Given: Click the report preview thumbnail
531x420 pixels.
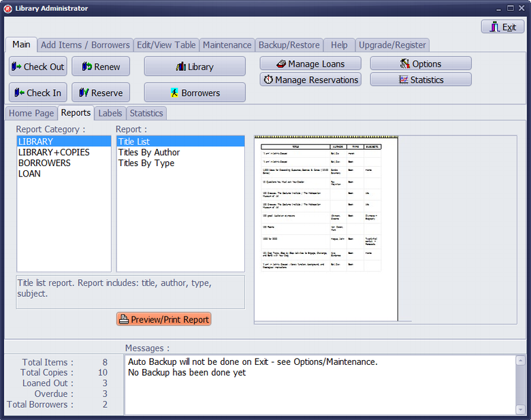Looking at the screenshot, I should [x=325, y=228].
